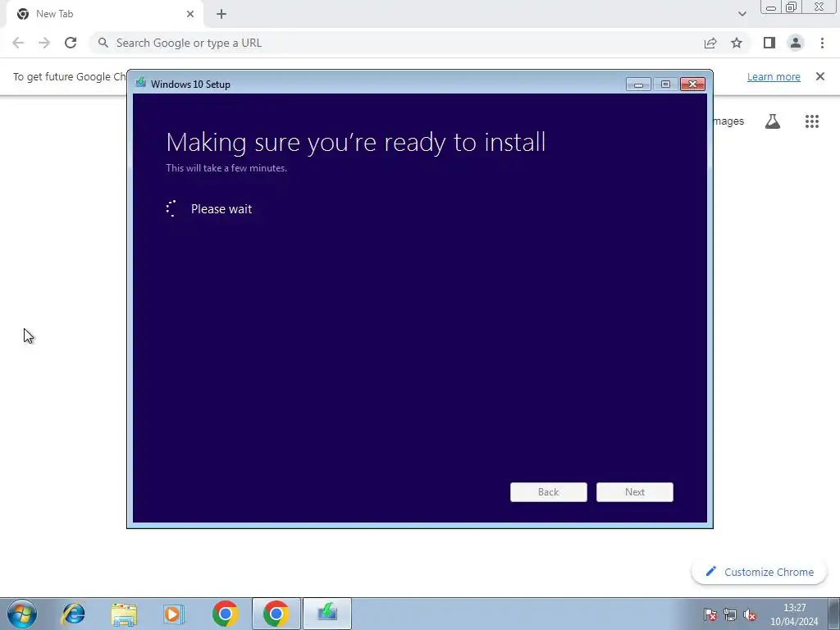840x630 pixels.
Task: Dismiss the Chrome update info bar
Action: pos(820,76)
